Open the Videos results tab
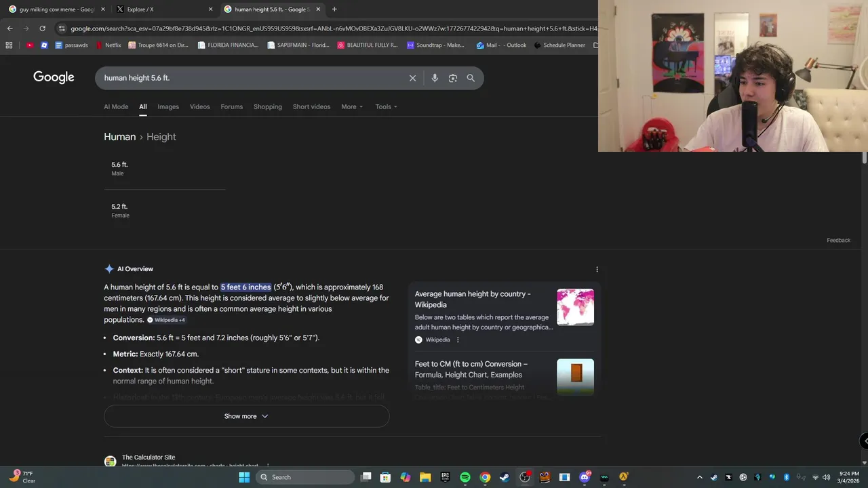Screen dimensions: 868x488 coord(199,106)
